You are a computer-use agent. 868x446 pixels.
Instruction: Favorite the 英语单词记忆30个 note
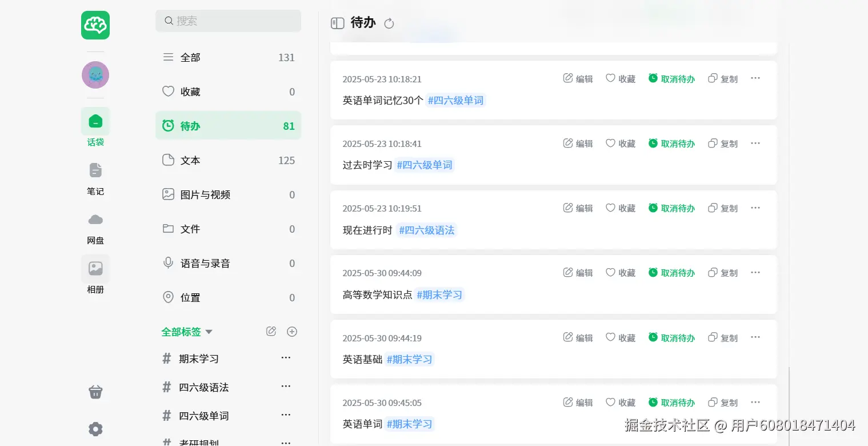(x=621, y=79)
